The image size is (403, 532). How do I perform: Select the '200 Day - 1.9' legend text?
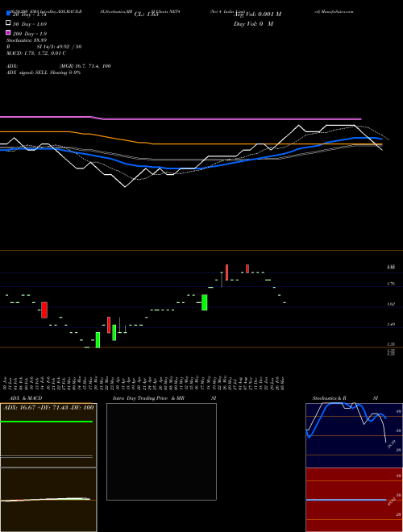point(30,34)
